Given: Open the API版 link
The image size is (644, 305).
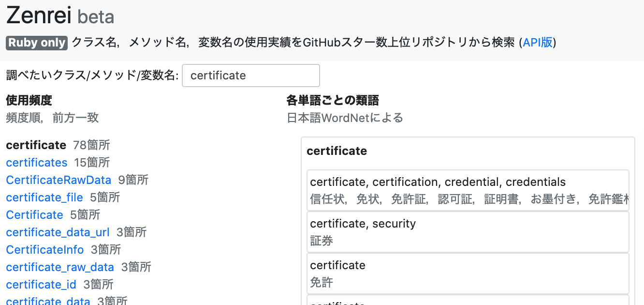Looking at the screenshot, I should point(538,43).
